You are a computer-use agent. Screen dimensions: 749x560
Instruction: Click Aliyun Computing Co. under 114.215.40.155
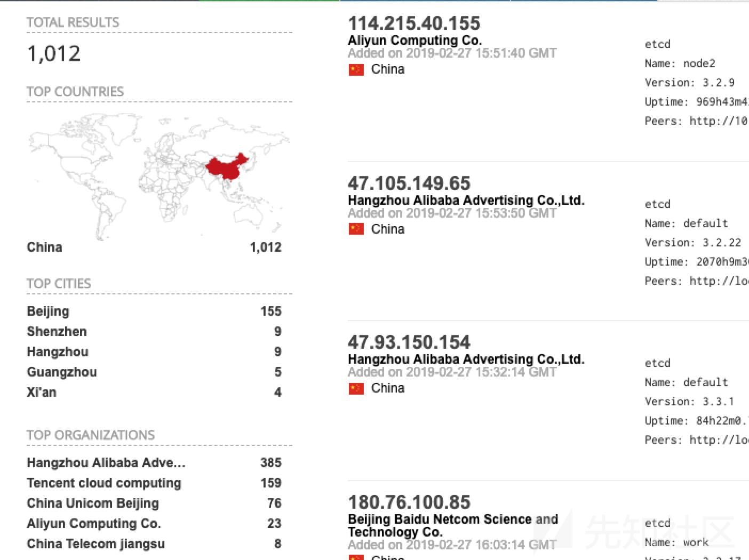(x=415, y=40)
